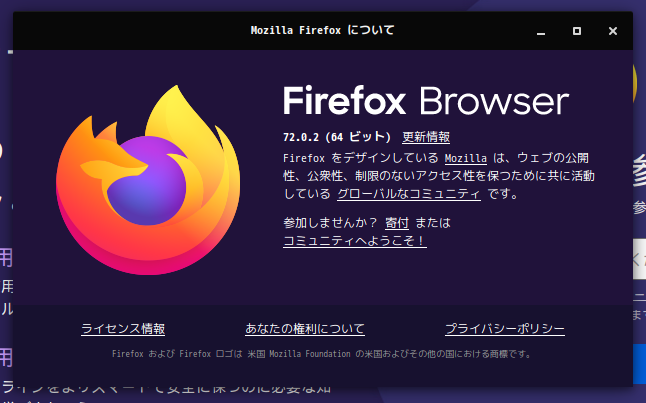646x403 pixels.
Task: Click the version text 72.0.2 (64 ビット)
Action: point(337,137)
